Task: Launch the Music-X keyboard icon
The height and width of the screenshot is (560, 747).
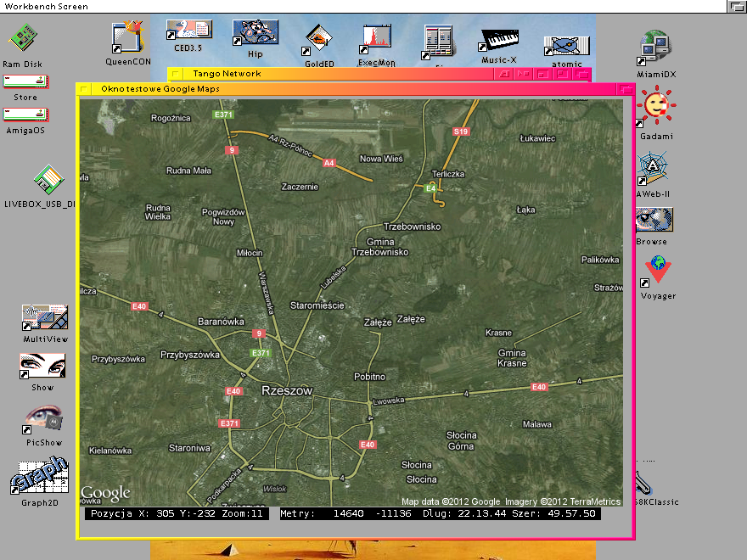Action: click(x=499, y=40)
